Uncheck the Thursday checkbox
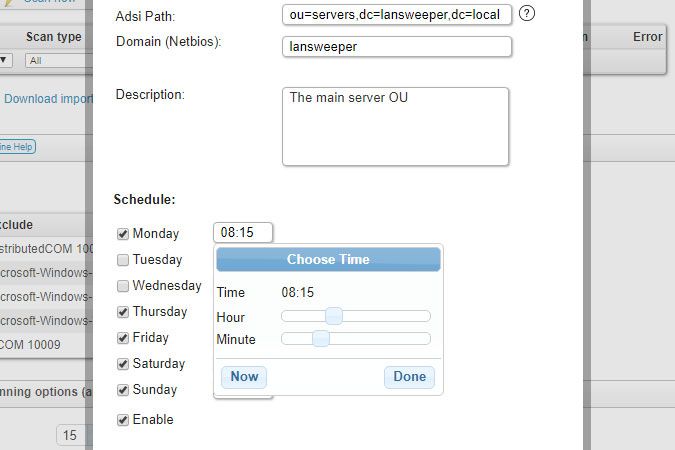Screen dimensions: 675x450 [123, 312]
